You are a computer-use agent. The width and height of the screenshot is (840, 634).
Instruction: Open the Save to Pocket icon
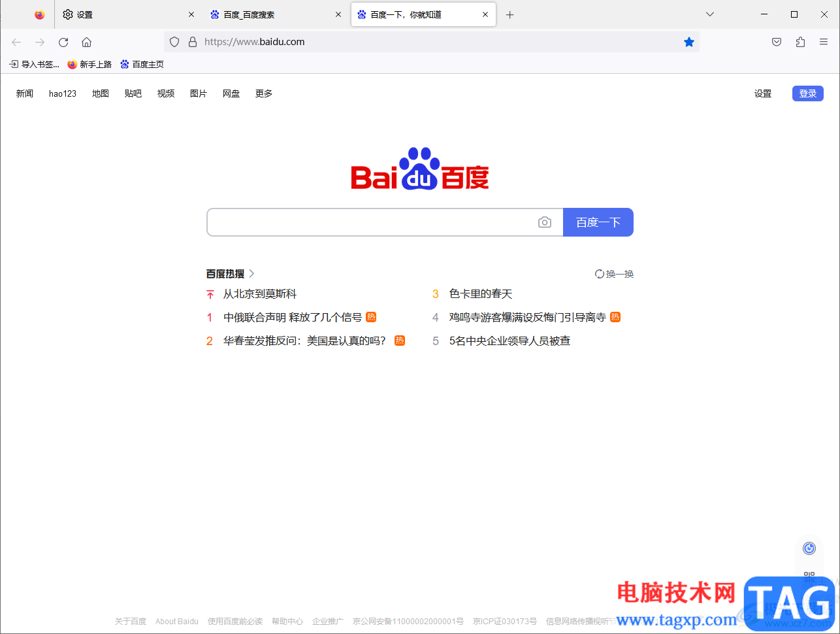pyautogui.click(x=777, y=42)
